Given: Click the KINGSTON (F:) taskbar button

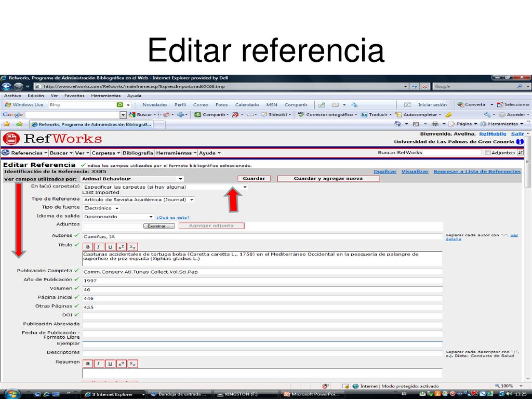Looking at the screenshot, I should (246, 394).
